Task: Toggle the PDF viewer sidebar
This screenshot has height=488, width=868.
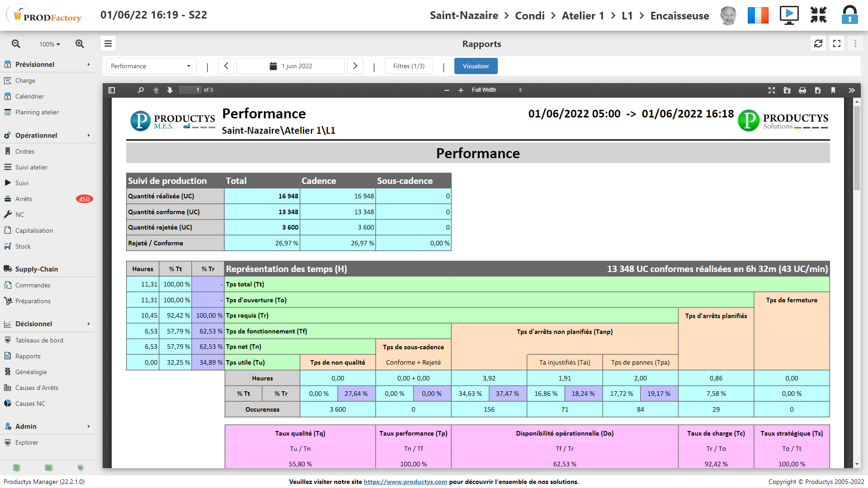Action: pyautogui.click(x=112, y=90)
